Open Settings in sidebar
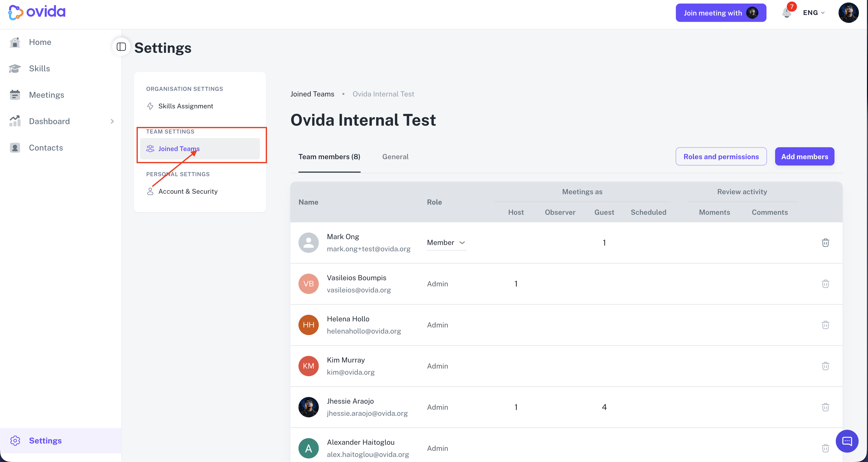Viewport: 868px width, 462px height. (x=61, y=440)
